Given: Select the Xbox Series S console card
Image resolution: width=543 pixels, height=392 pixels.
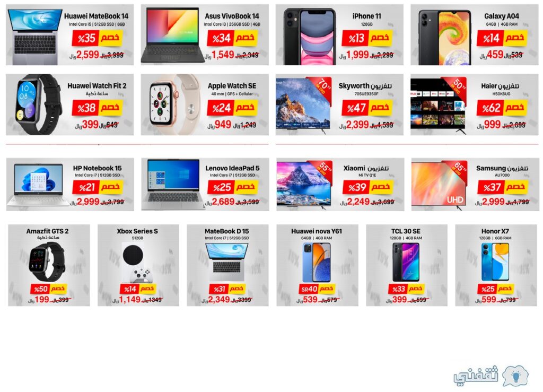Looking at the screenshot, I should point(138,265).
